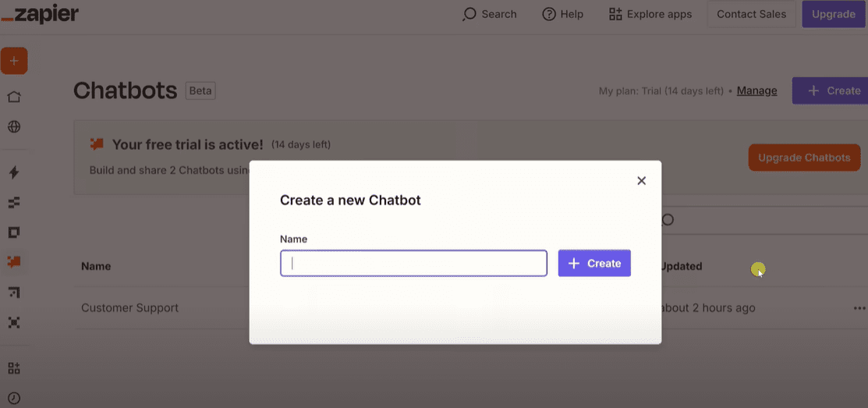
Task: Open Zaps lightning bolt icon
Action: coord(14,172)
